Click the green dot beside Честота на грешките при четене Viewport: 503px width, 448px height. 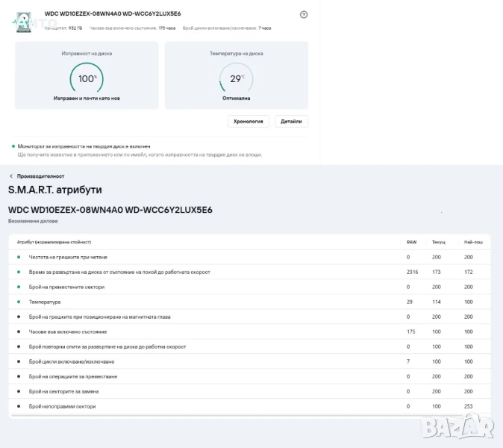pyautogui.click(x=18, y=257)
